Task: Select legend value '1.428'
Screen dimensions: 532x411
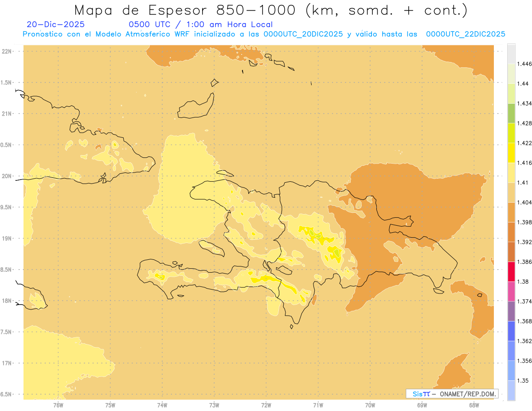Action: 524,123
